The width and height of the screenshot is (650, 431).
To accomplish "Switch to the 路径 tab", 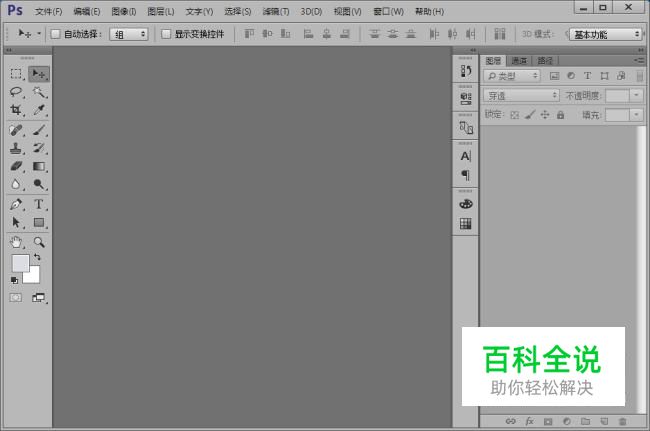I will (x=545, y=61).
